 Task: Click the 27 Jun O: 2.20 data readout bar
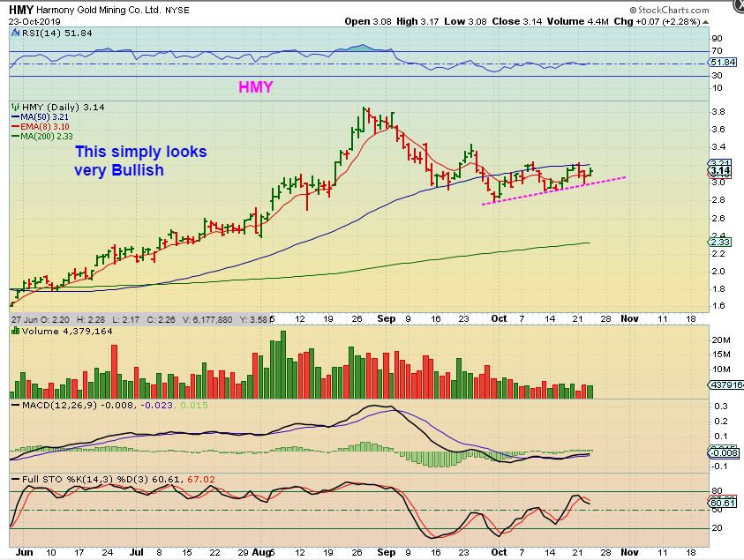[140, 319]
